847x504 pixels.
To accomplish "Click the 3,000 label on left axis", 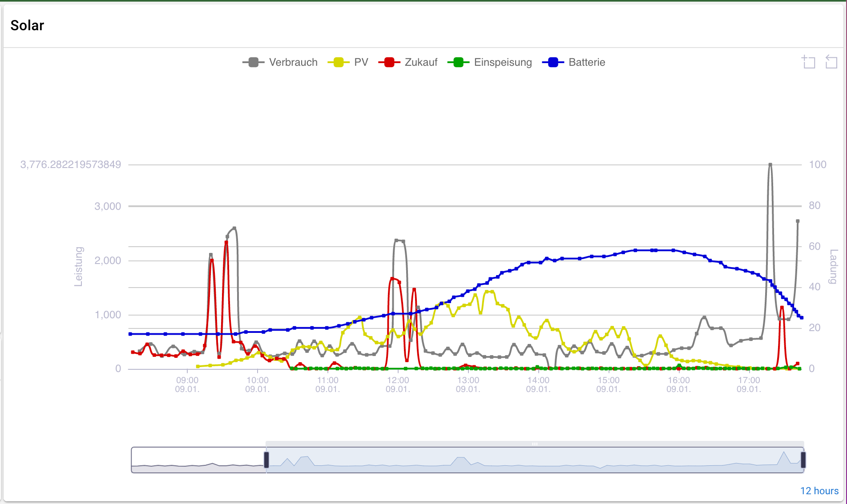I will [108, 206].
